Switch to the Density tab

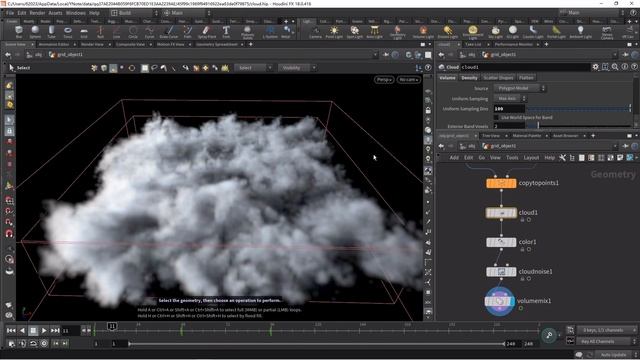click(x=469, y=78)
